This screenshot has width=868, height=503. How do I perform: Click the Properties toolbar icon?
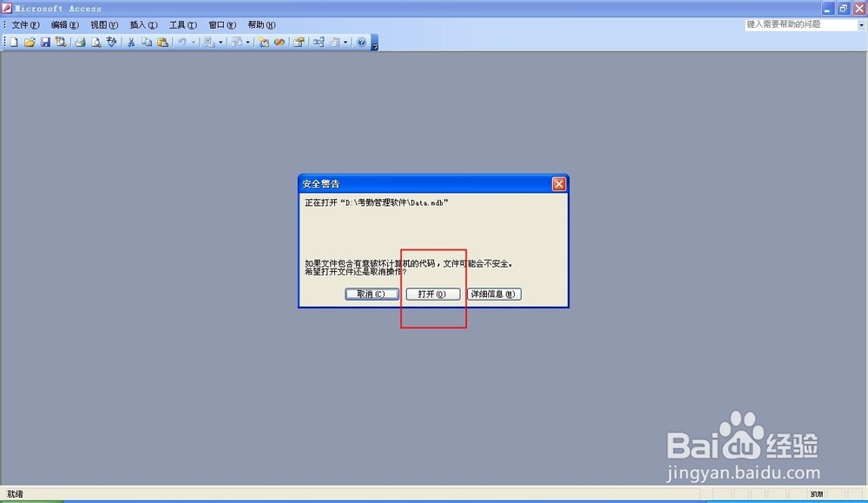point(299,42)
